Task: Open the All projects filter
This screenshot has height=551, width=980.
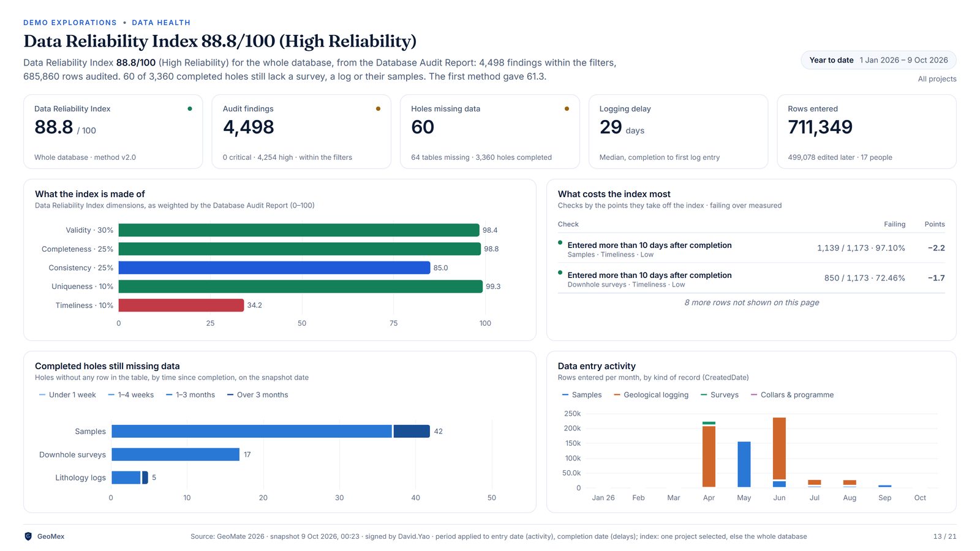Action: (937, 79)
